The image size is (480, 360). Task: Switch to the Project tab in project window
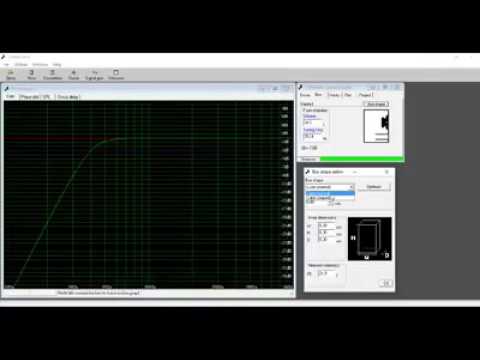[x=366, y=95]
